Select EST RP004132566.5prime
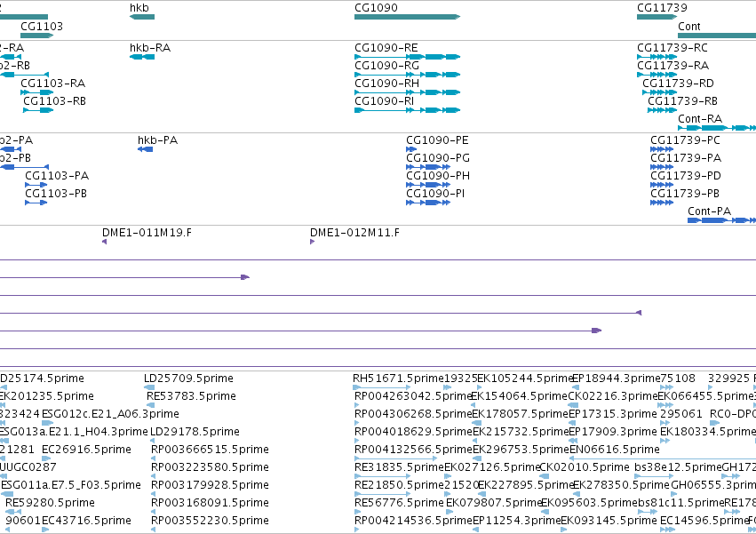Image resolution: width=756 pixels, height=534 pixels. 395,458
